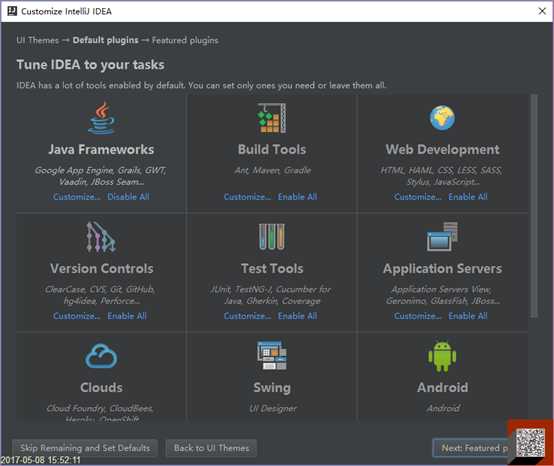Image resolution: width=554 pixels, height=466 pixels.
Task: Click the Android heading text
Action: click(442, 388)
